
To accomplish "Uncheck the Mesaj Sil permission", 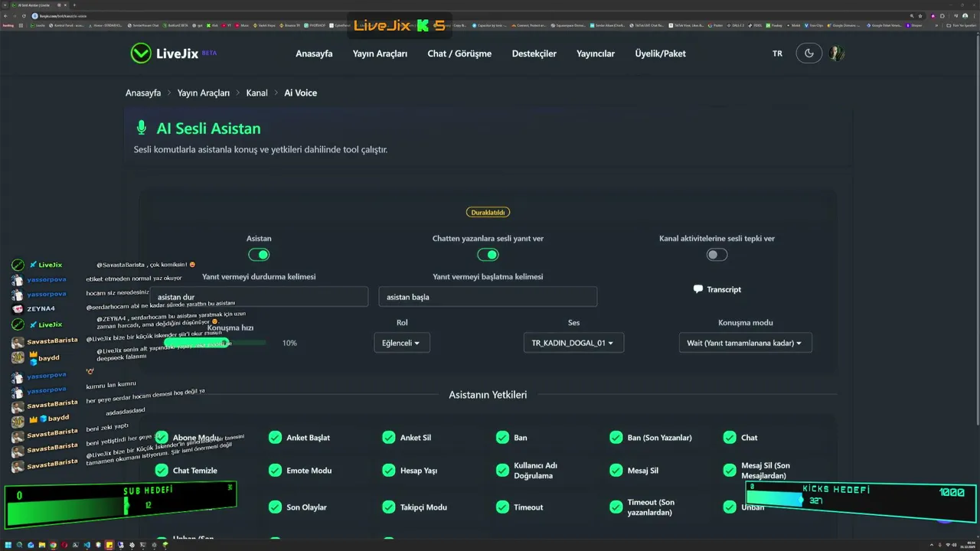I will 616,470.
